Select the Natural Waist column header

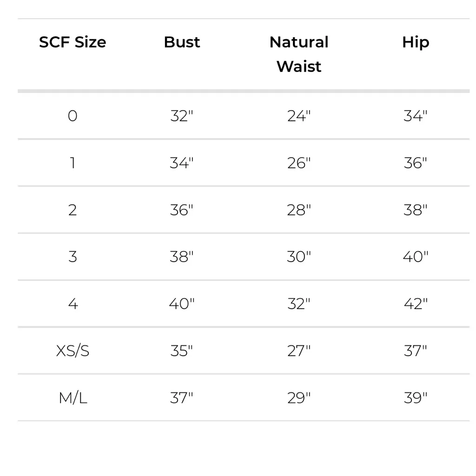click(x=299, y=54)
